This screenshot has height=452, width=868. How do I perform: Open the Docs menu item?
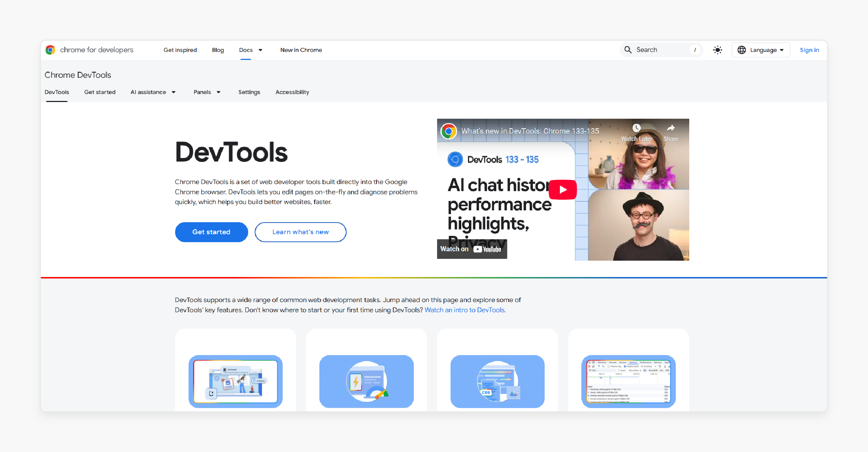pos(246,50)
